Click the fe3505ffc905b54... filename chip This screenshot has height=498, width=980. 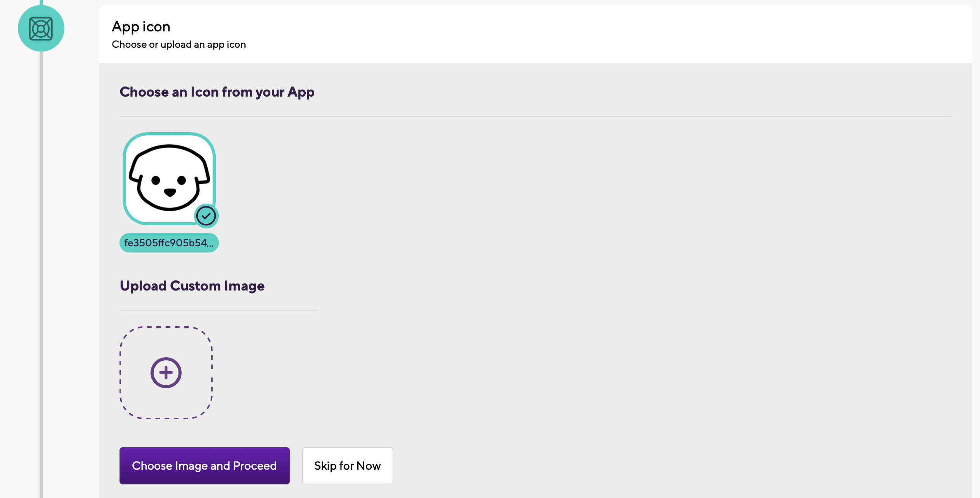[169, 243]
